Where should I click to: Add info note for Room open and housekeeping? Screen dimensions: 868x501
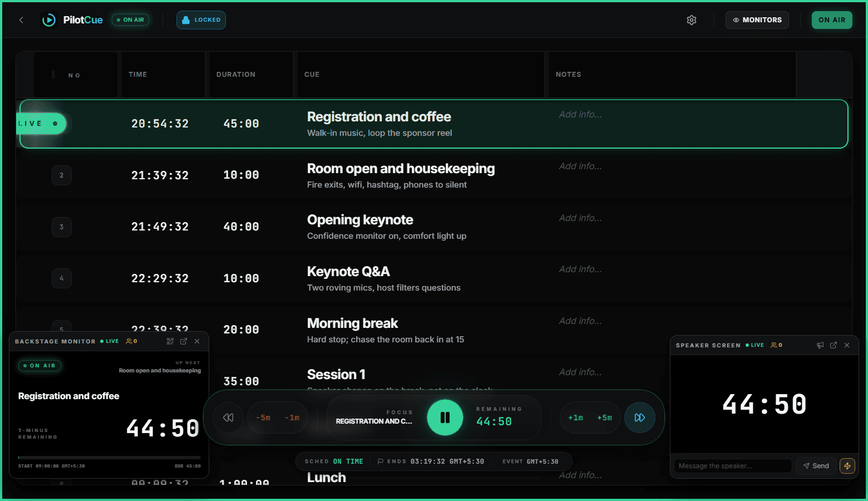coord(580,166)
